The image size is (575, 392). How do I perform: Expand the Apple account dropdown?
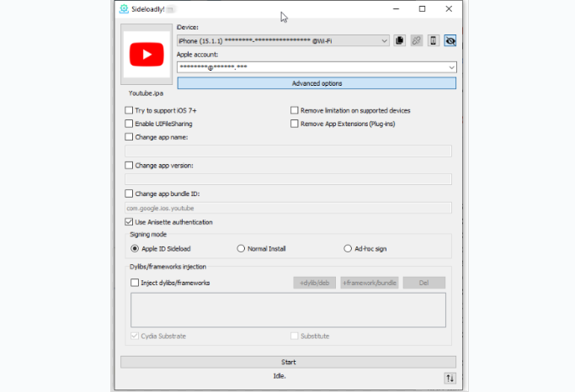(451, 67)
